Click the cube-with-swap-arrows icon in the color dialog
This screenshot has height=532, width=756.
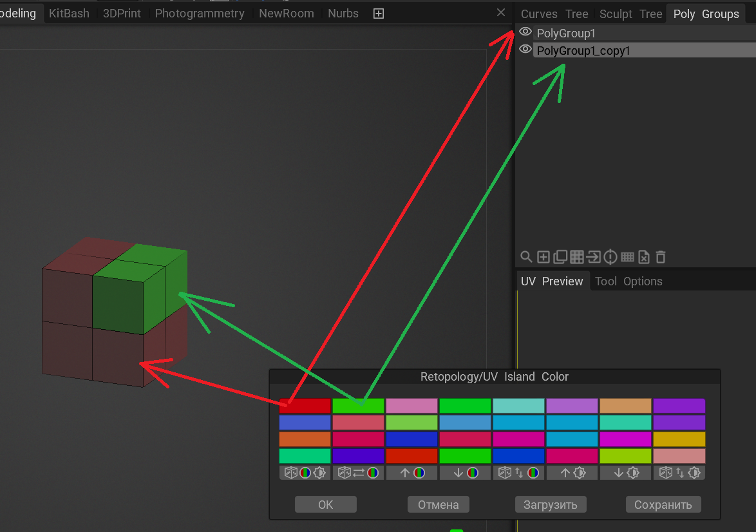coord(358,472)
